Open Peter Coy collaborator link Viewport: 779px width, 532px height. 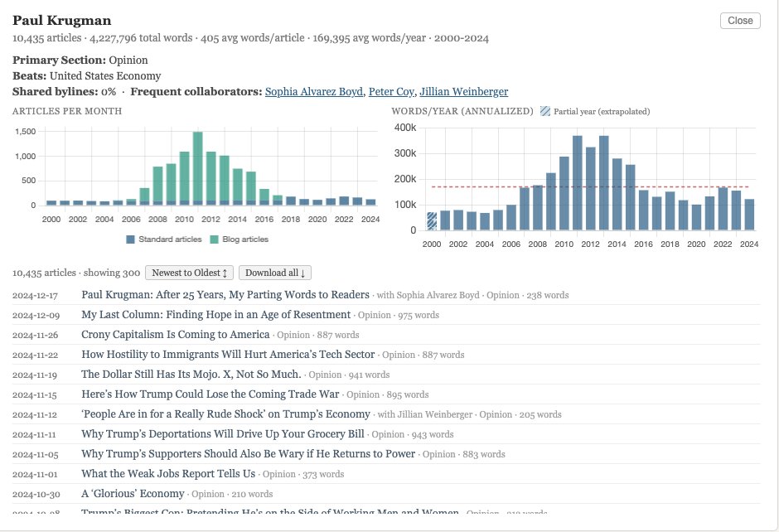[x=391, y=91]
